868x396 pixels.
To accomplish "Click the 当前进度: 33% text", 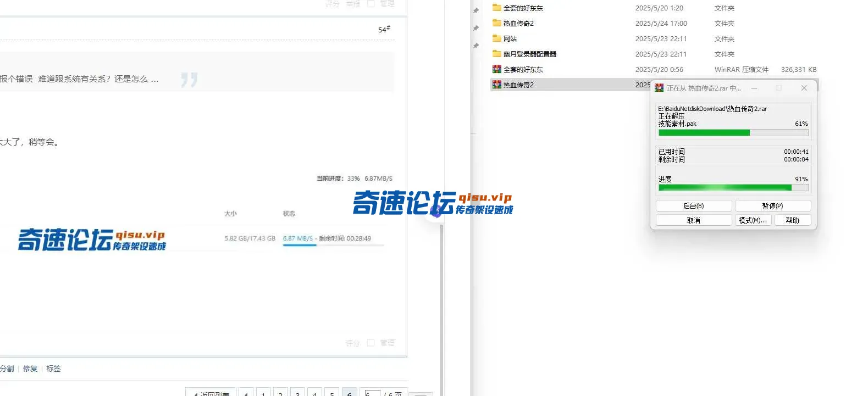I will (338, 179).
